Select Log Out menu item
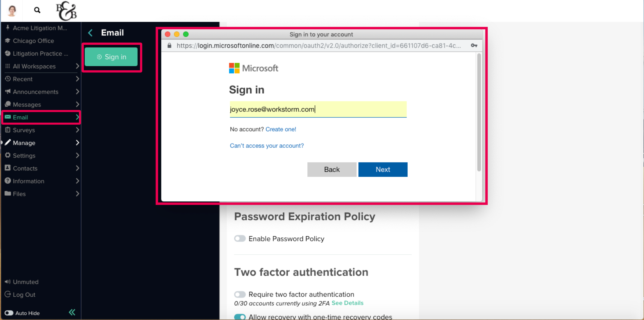The height and width of the screenshot is (320, 644). click(x=24, y=295)
